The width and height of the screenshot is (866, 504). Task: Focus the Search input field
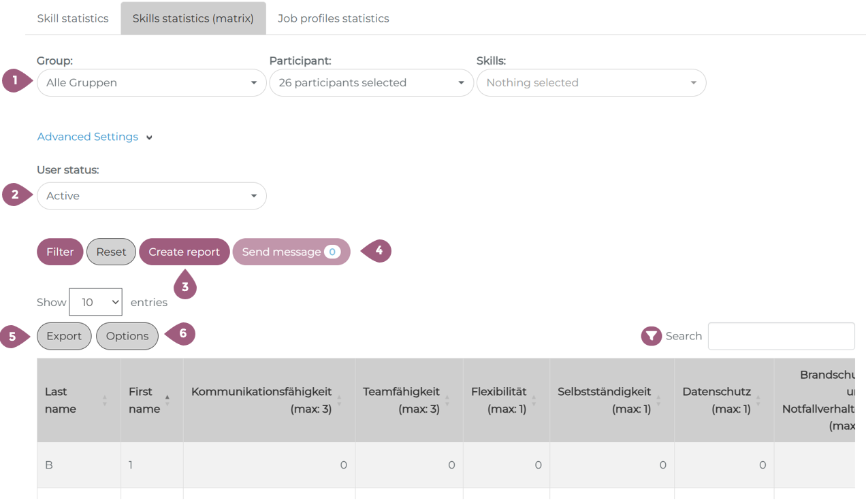pyautogui.click(x=781, y=336)
